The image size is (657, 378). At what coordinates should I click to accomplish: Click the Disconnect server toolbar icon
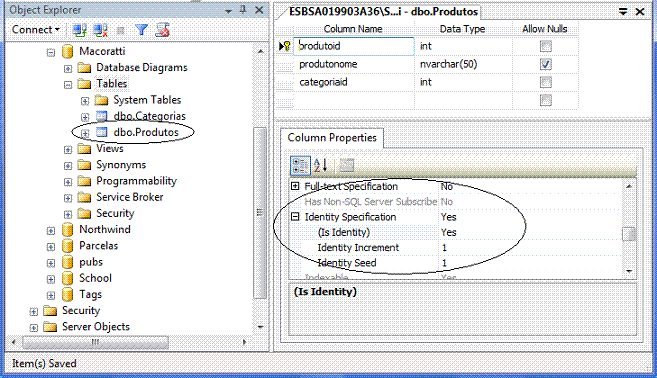(100, 30)
